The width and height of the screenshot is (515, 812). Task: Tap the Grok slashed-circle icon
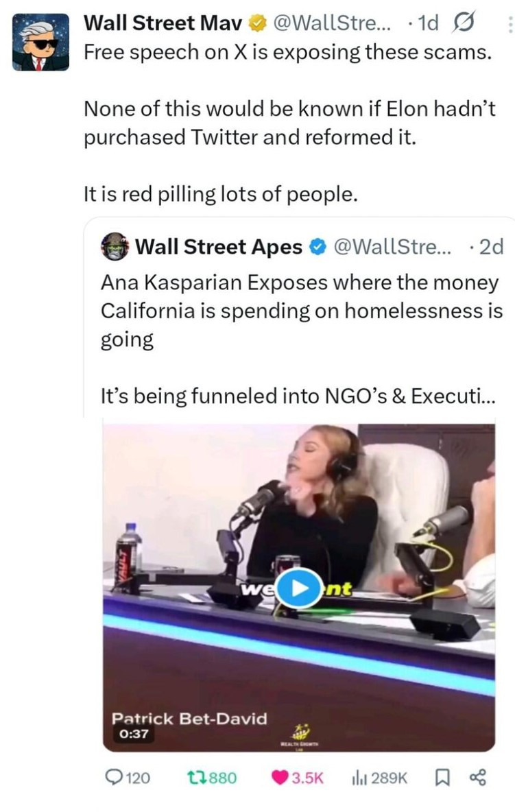459,24
